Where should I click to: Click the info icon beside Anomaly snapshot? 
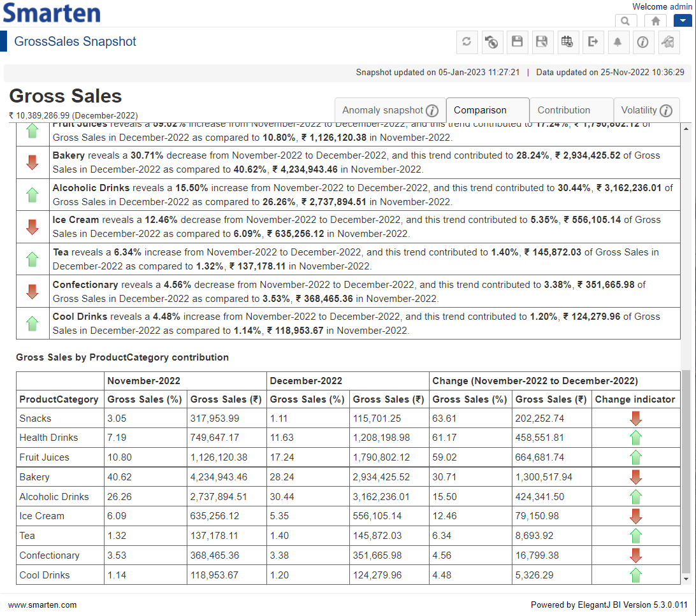tap(432, 110)
